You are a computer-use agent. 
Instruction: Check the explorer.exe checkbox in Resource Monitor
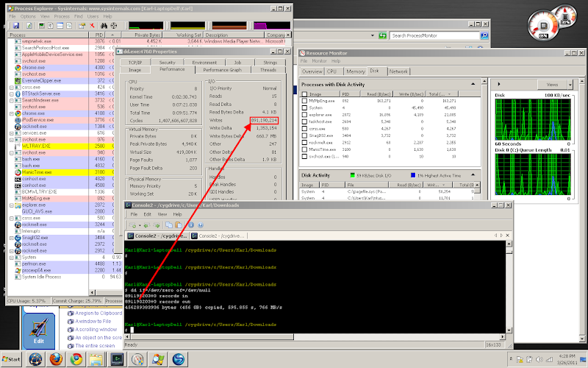pos(304,115)
